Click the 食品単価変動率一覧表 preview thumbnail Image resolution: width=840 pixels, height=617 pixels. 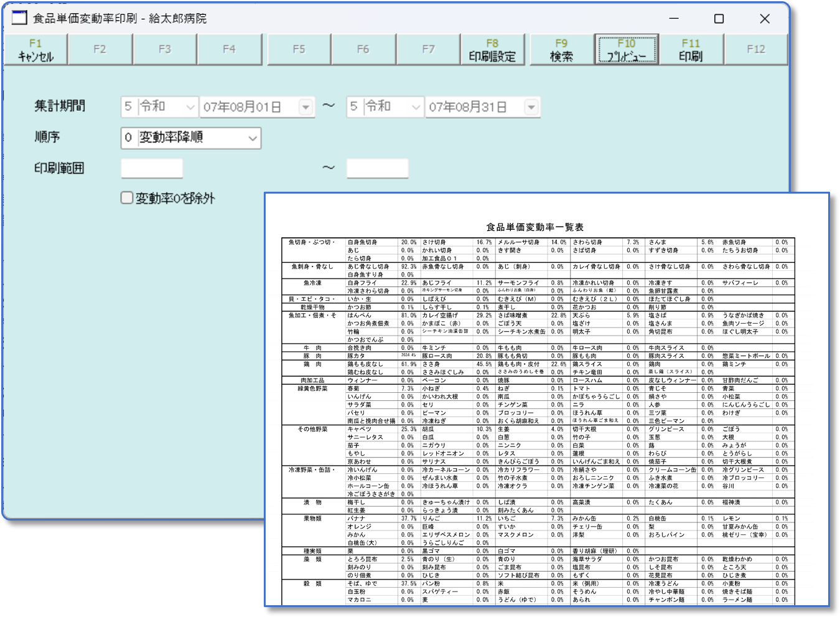546,398
